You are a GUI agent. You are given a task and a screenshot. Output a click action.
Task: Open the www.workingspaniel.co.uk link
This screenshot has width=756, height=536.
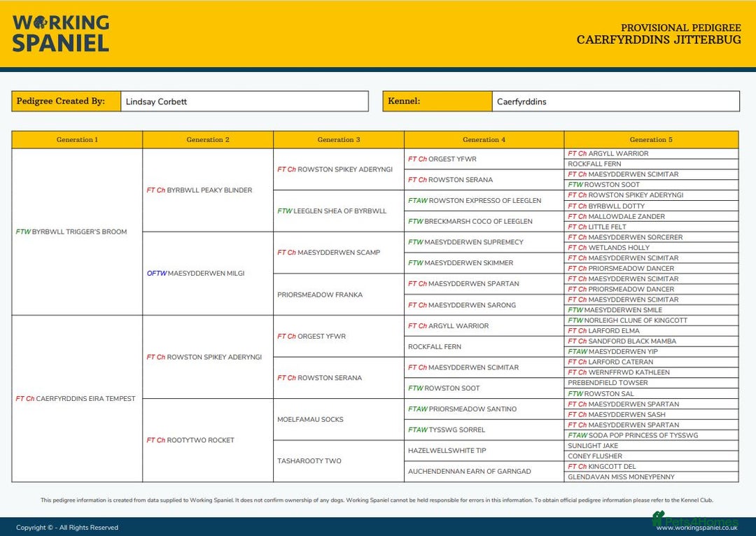[696, 528]
